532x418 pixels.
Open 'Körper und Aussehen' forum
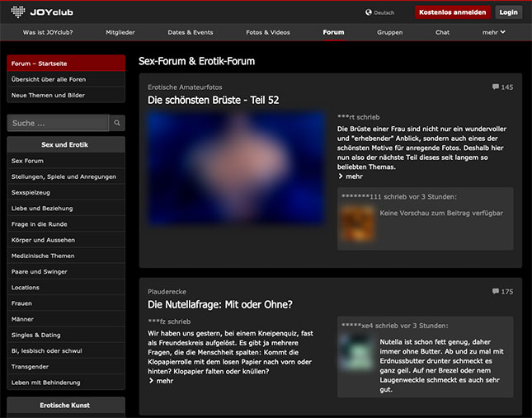[66, 240]
